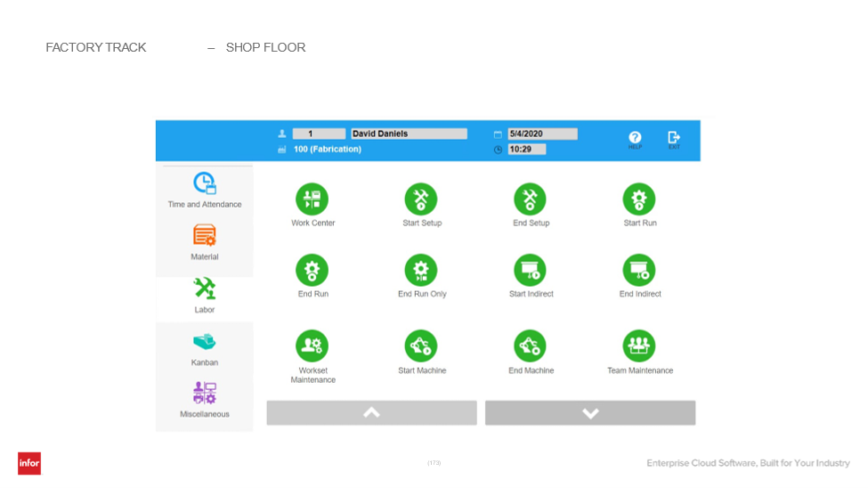Switch to Time and Attendance section
868x488 pixels.
click(x=204, y=190)
